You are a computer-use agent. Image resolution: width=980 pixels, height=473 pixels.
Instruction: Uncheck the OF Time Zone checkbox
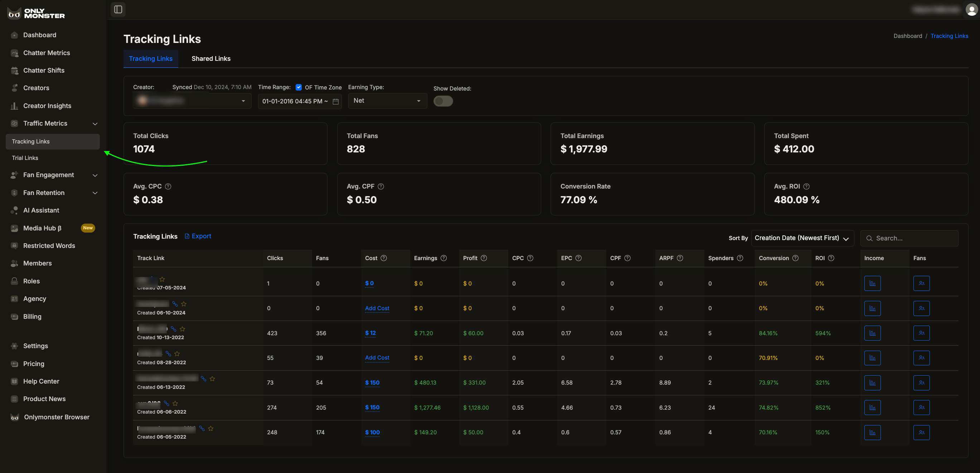point(299,87)
